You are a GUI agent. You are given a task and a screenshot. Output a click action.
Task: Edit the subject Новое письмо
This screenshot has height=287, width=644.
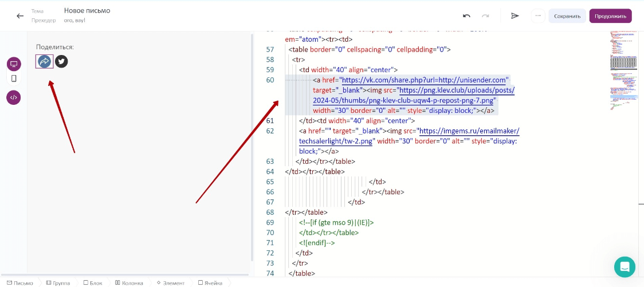[x=87, y=11]
